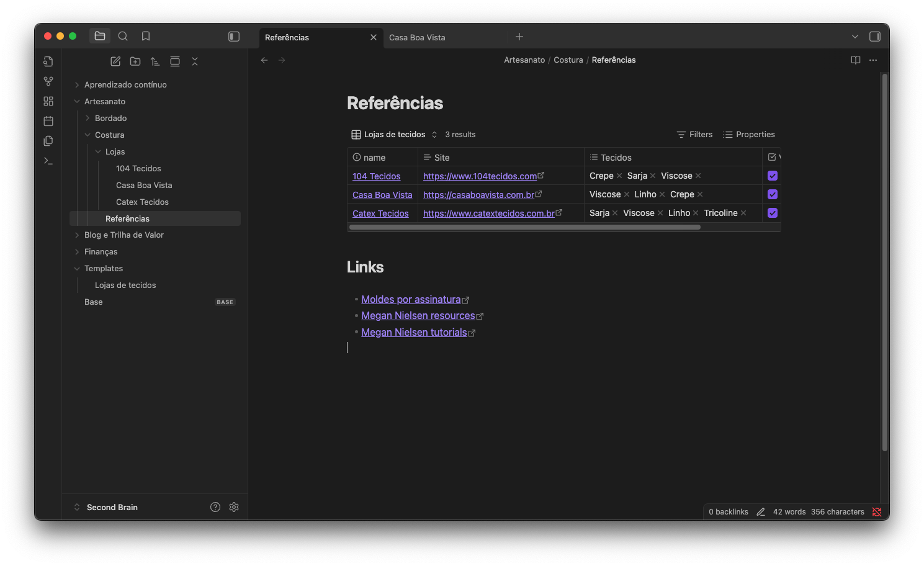Uncheck the checkbox in the 104 Tecidos row
924x566 pixels.
point(773,176)
